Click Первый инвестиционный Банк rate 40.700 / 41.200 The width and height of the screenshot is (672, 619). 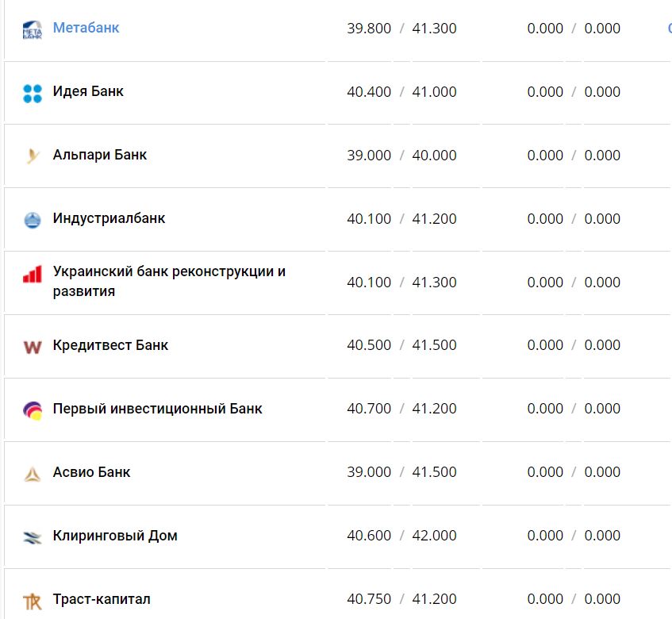click(x=401, y=409)
